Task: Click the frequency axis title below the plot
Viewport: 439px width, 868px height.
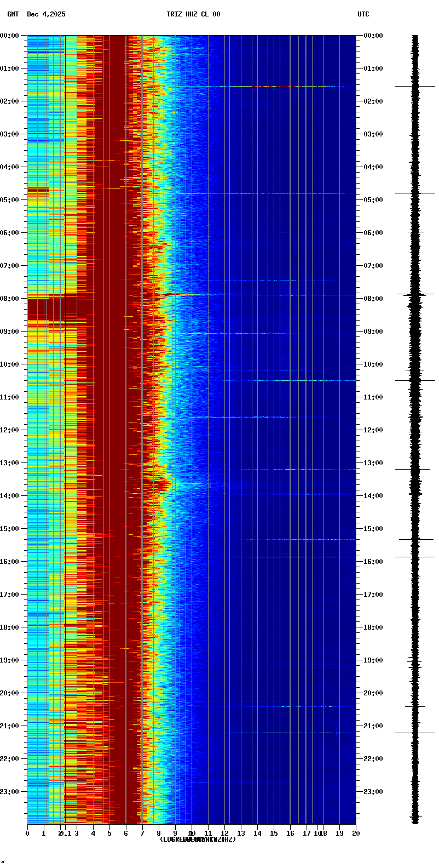Action: pyautogui.click(x=197, y=840)
